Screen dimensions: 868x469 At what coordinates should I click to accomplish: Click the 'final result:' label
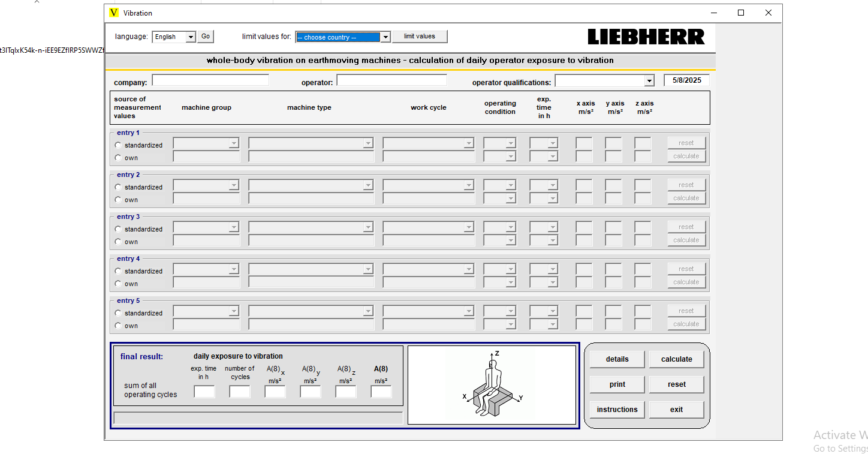click(x=141, y=356)
